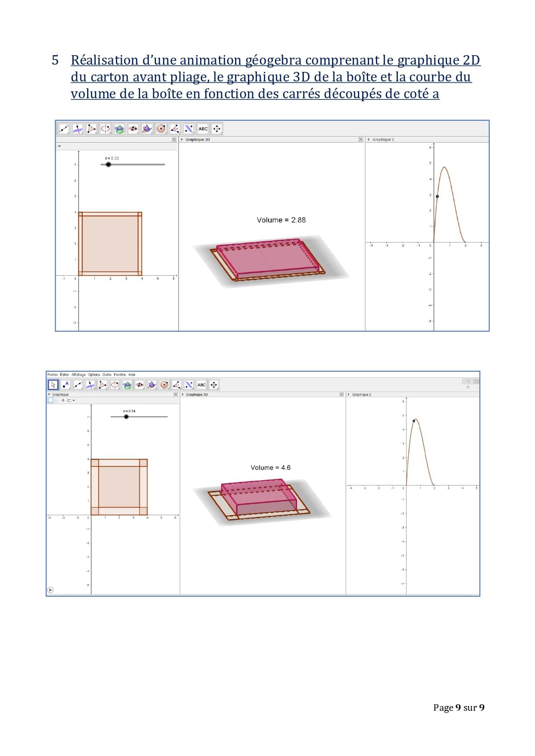535x756 pixels.
Task: Select the Move arrow tool in lower window
Action: 53,385
